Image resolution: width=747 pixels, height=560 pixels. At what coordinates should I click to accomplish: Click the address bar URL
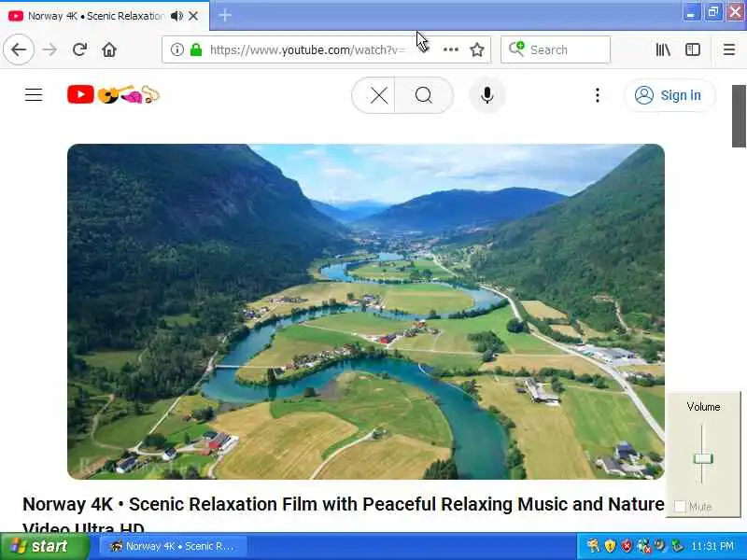coord(308,49)
